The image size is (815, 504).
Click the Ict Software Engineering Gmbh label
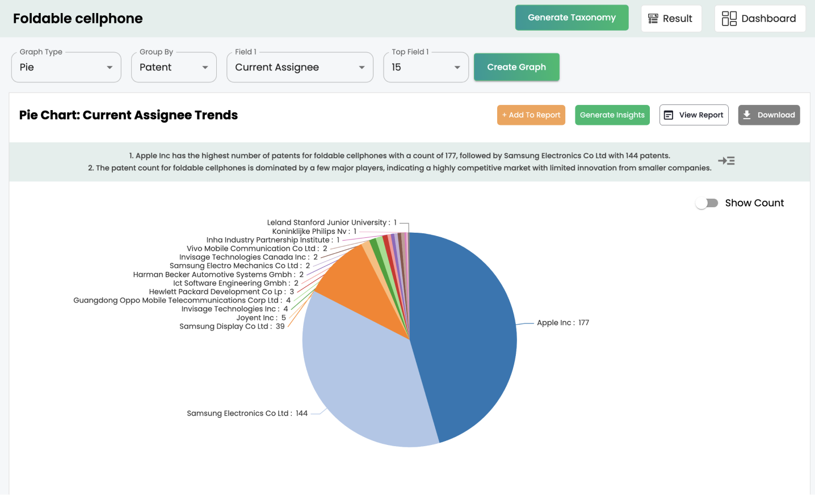(236, 283)
